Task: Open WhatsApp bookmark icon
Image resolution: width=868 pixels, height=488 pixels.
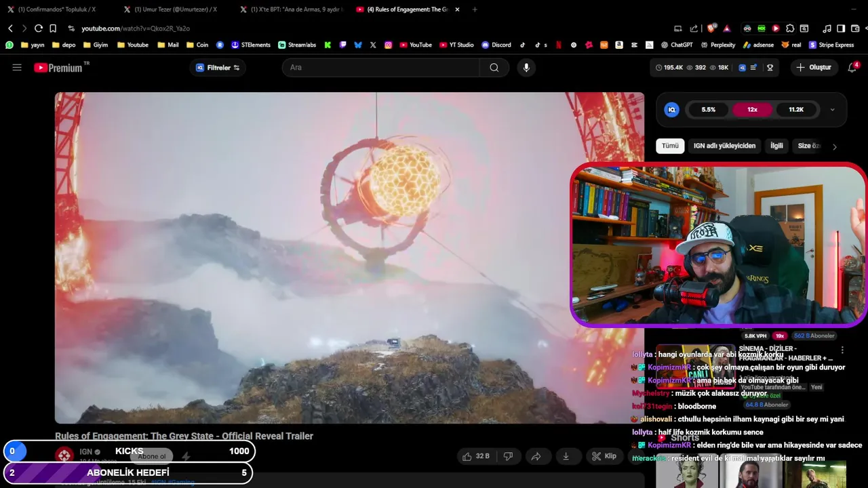Action: [x=9, y=45]
